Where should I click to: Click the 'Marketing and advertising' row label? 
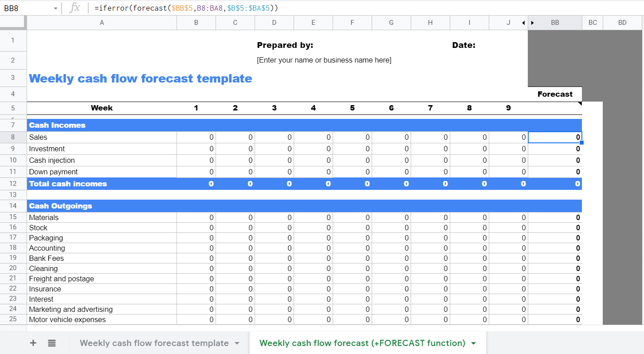(71, 309)
